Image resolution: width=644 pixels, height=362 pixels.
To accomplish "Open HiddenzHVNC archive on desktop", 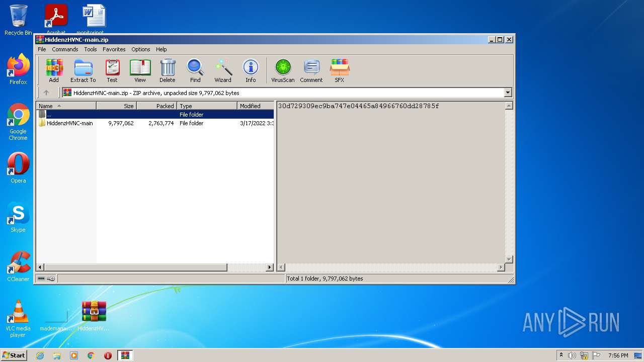I will click(94, 316).
